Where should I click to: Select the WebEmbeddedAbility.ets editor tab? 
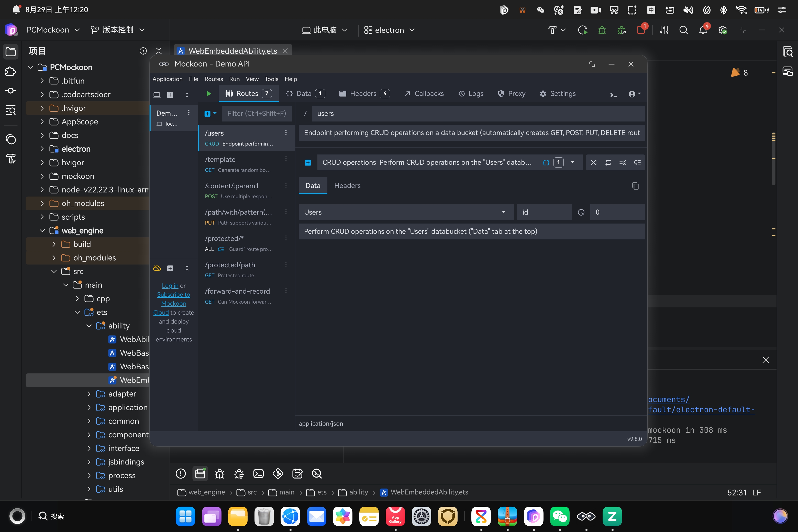[x=233, y=51]
